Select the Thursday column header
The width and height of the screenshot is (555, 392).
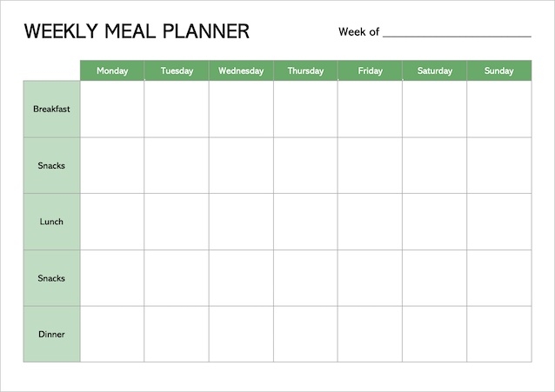[305, 70]
